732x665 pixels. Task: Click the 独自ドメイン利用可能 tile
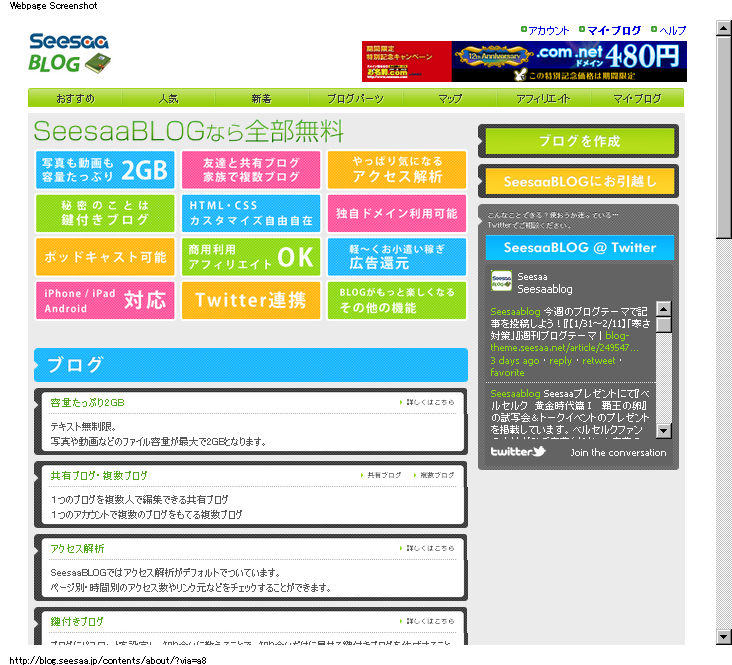pos(397,213)
